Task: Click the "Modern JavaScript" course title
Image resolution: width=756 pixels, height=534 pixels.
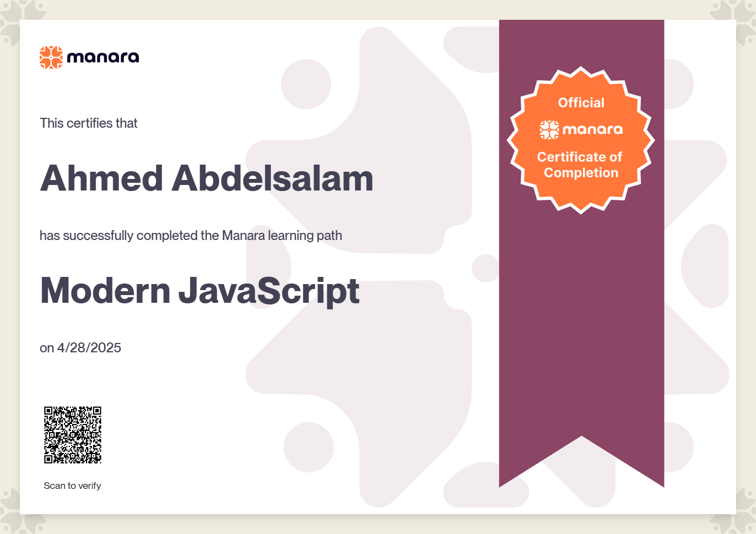Action: click(x=200, y=291)
